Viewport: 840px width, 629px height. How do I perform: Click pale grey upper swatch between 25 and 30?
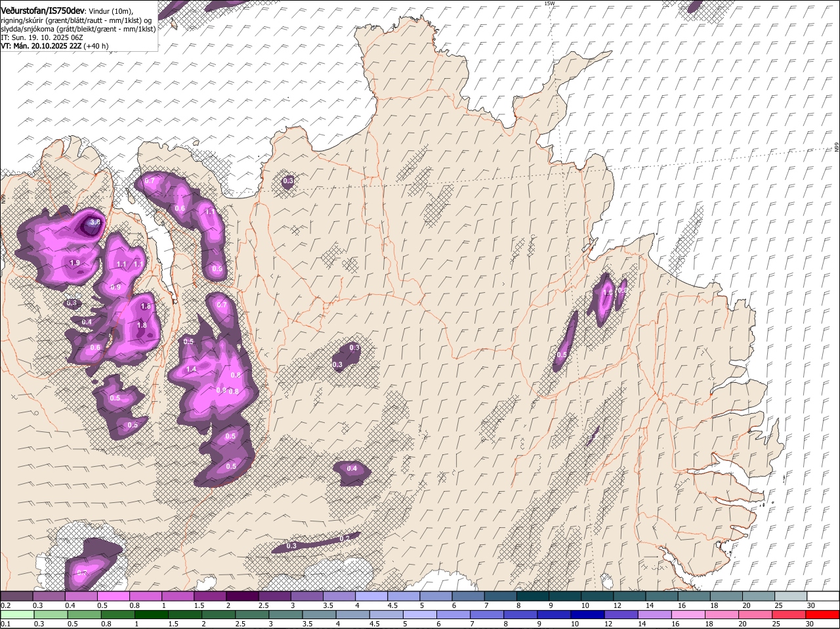tap(791, 596)
